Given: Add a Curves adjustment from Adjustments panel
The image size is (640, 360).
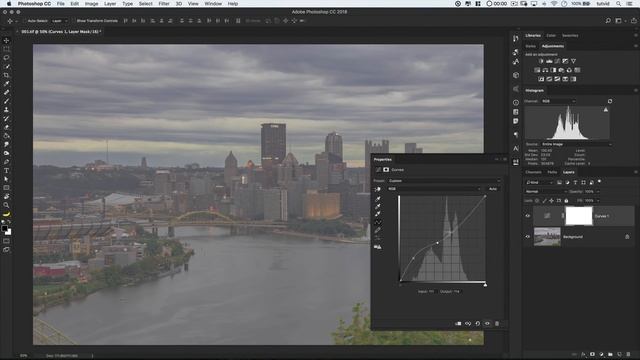Looking at the screenshot, I should [x=557, y=61].
